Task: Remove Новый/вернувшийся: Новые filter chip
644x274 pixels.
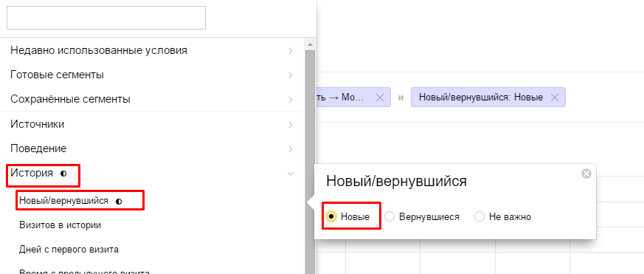Action: pyautogui.click(x=555, y=97)
